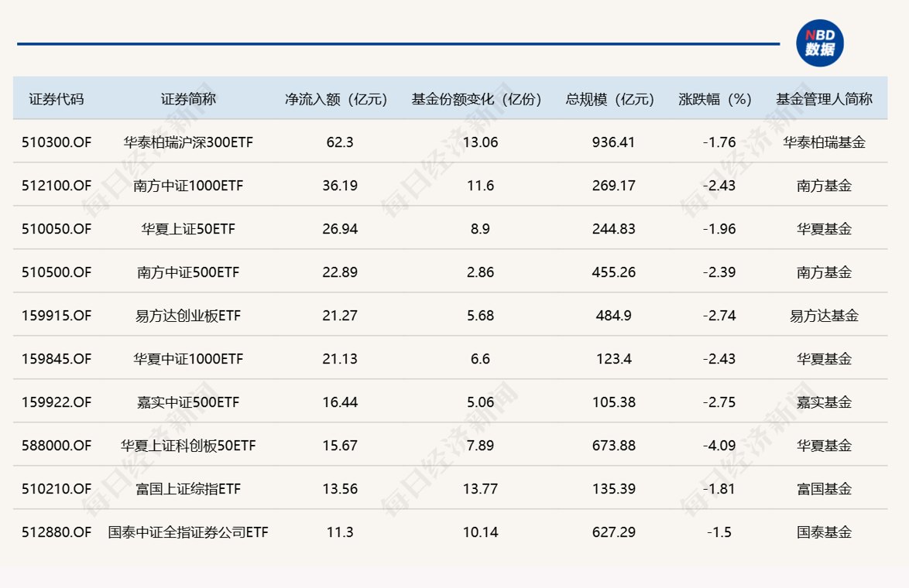
Task: Click security code 510300.OF
Action: click(x=57, y=142)
